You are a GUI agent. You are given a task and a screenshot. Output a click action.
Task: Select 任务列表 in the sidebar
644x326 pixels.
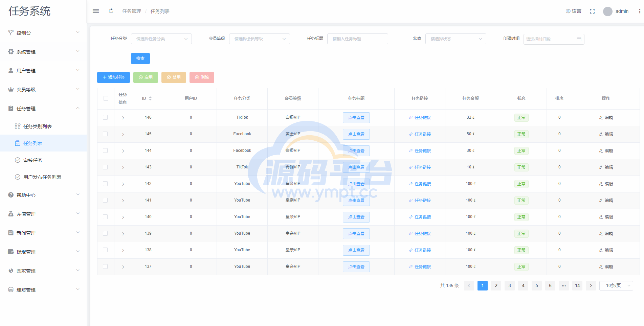pyautogui.click(x=43, y=143)
